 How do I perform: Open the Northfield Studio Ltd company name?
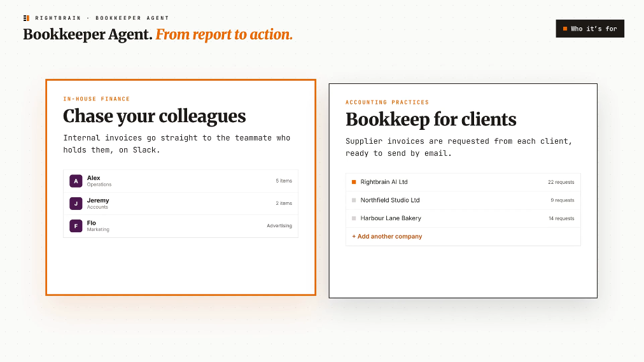click(x=390, y=200)
